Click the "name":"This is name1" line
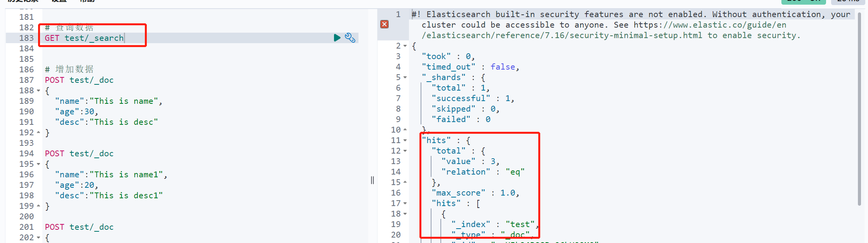 click(111, 175)
